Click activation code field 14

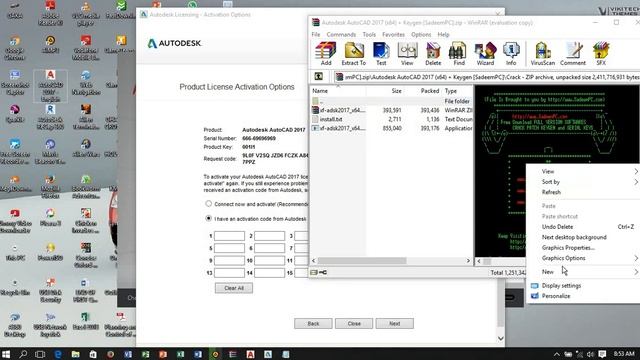tap(269, 273)
